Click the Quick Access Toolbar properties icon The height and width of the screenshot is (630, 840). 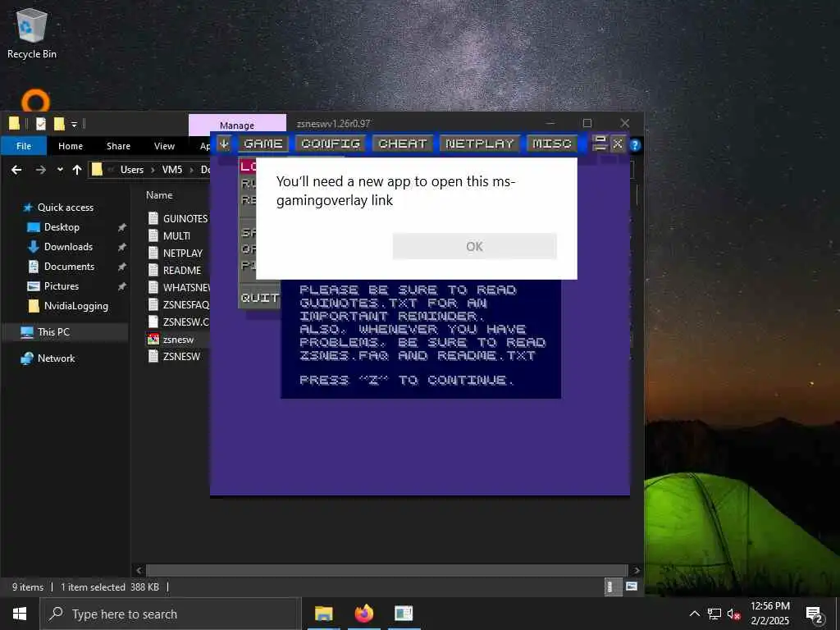41,125
